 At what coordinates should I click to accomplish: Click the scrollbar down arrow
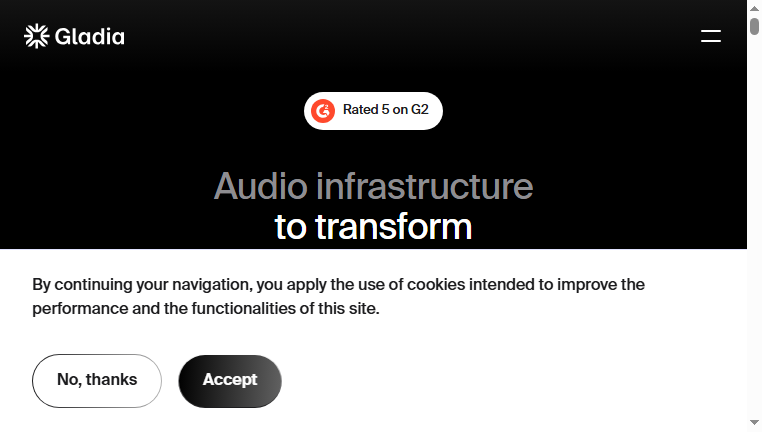[x=754, y=423]
